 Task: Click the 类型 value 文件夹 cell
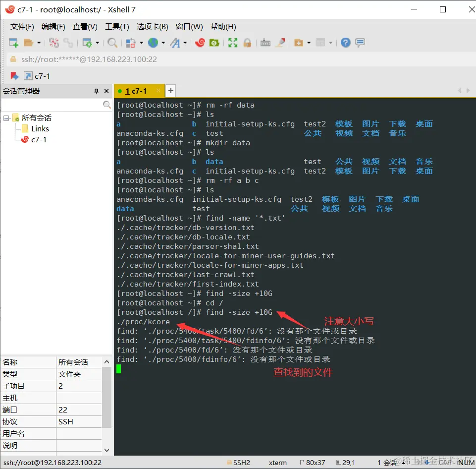point(79,374)
